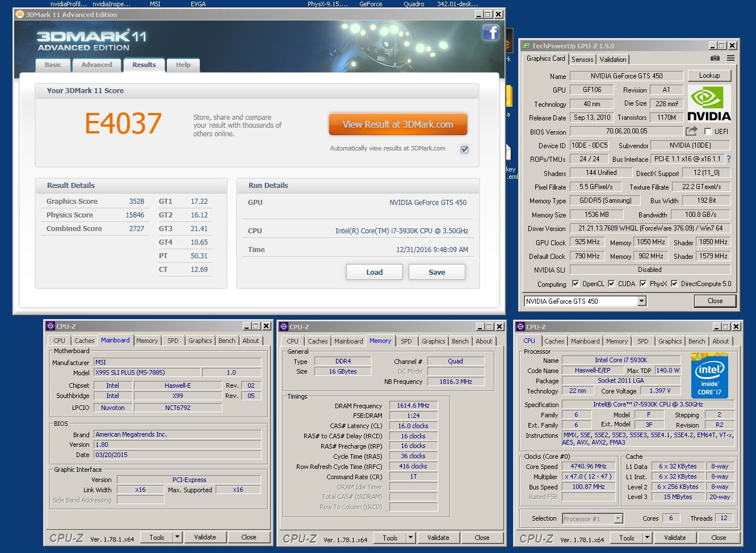Open Tools dropdown arrow in Memory CPU-Z window

[x=410, y=538]
